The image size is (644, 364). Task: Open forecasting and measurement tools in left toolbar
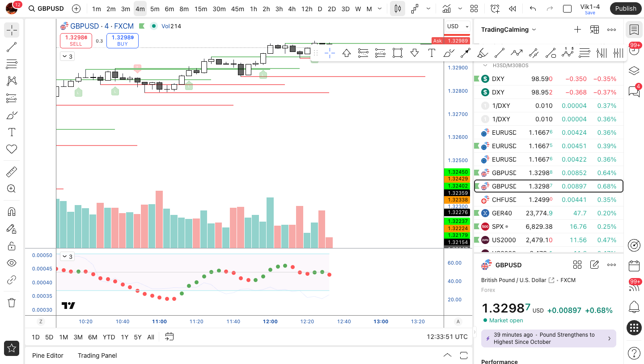click(x=12, y=98)
